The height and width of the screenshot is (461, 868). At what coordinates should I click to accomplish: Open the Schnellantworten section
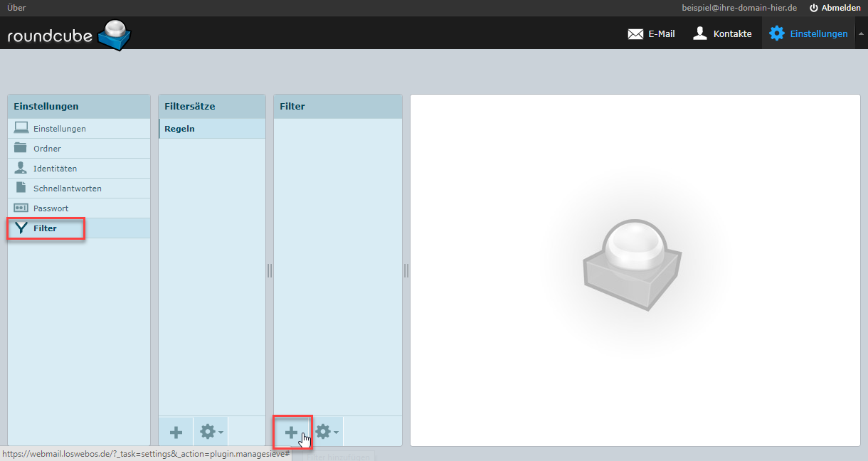(67, 189)
